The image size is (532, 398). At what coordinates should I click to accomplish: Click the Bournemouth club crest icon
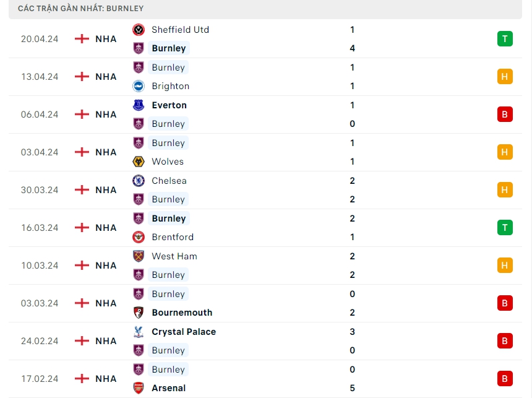pyautogui.click(x=139, y=313)
